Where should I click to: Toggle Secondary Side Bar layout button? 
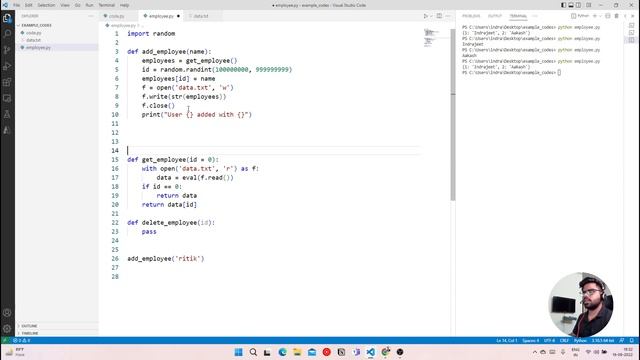pos(578,5)
